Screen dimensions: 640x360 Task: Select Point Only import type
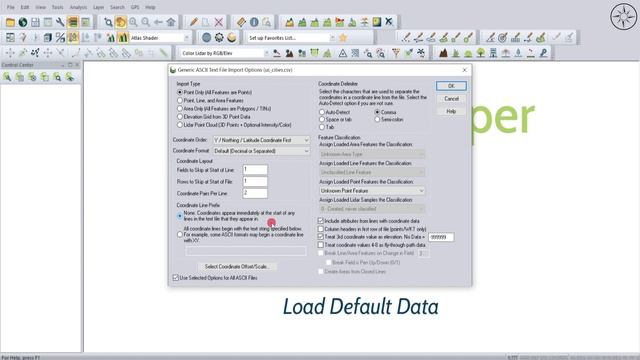[180, 93]
